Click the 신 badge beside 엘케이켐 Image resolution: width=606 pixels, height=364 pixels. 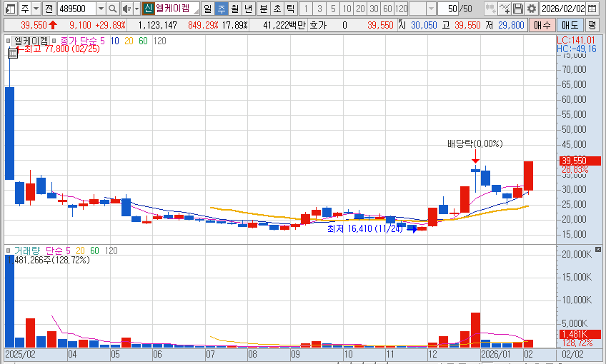(x=148, y=8)
